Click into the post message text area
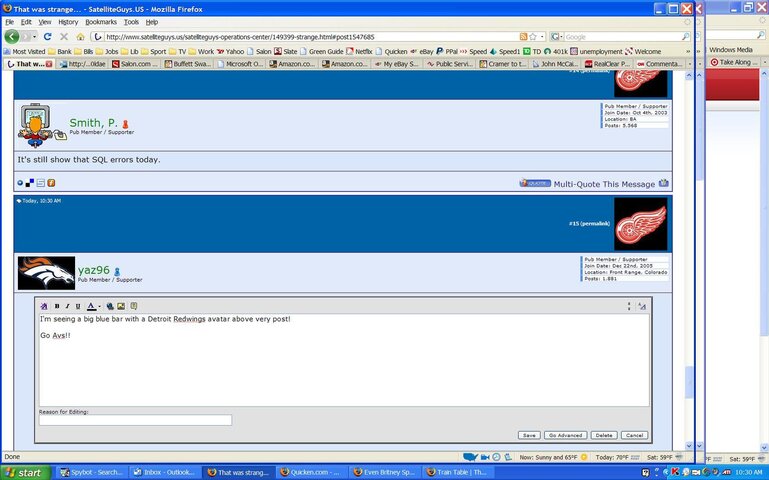Screen dimensions: 769x480 [344, 360]
